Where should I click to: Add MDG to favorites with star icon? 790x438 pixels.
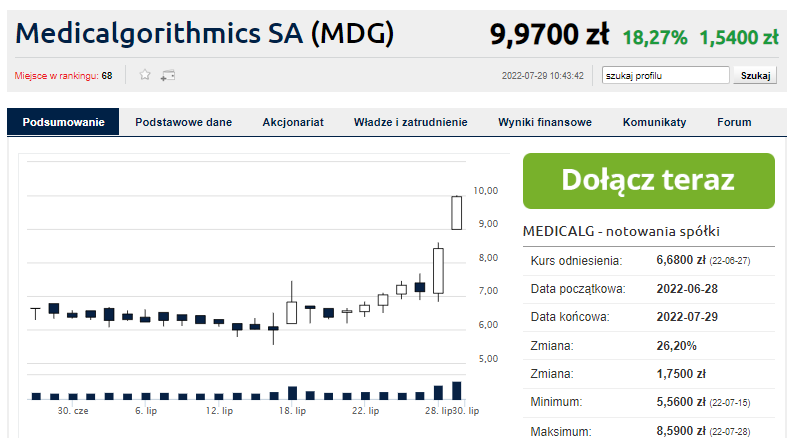tap(145, 75)
